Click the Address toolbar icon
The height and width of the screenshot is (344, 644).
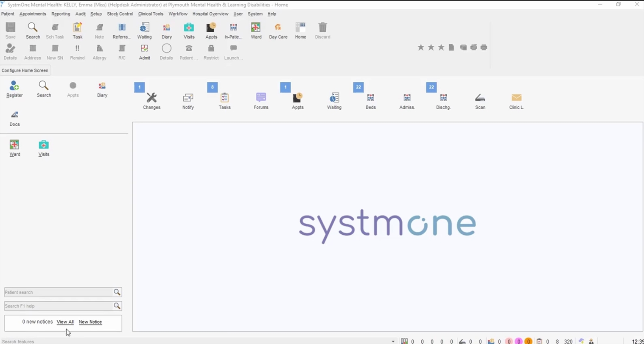point(32,52)
